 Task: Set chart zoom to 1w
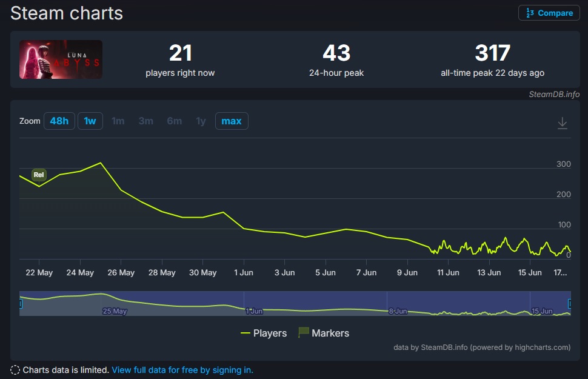coord(90,121)
